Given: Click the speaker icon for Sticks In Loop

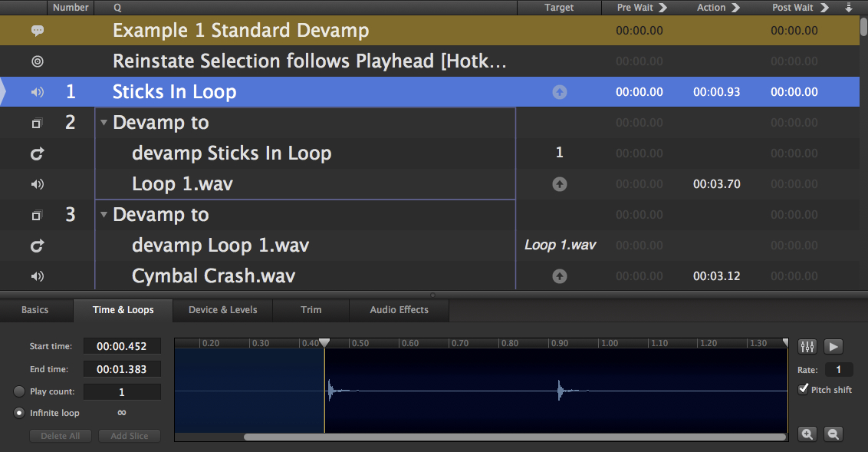Looking at the screenshot, I should coord(37,92).
